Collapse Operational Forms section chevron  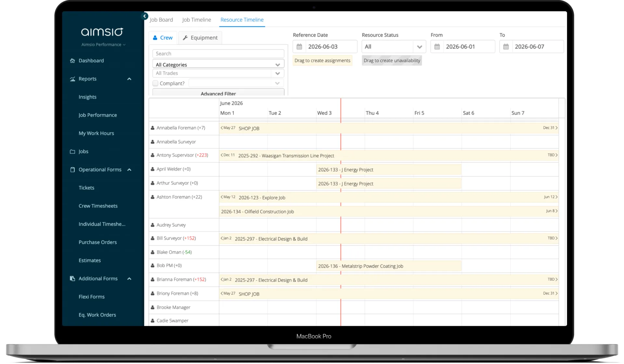129,169
